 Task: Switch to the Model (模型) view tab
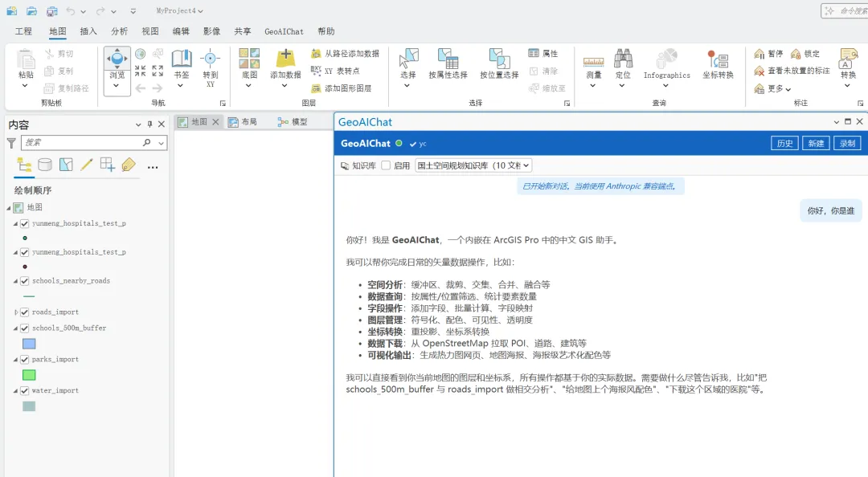click(x=293, y=122)
